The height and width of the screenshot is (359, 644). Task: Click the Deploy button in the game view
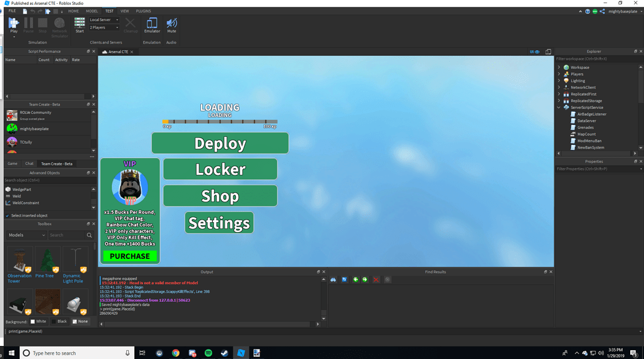tap(220, 143)
